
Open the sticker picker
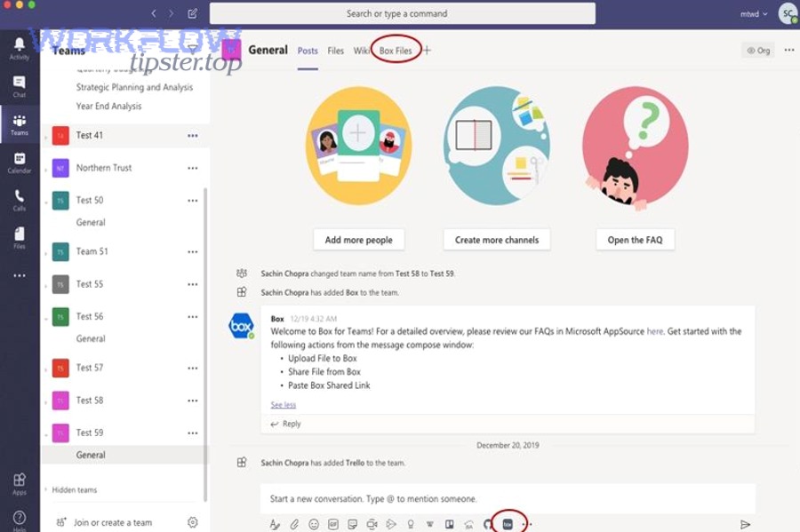pos(353,524)
